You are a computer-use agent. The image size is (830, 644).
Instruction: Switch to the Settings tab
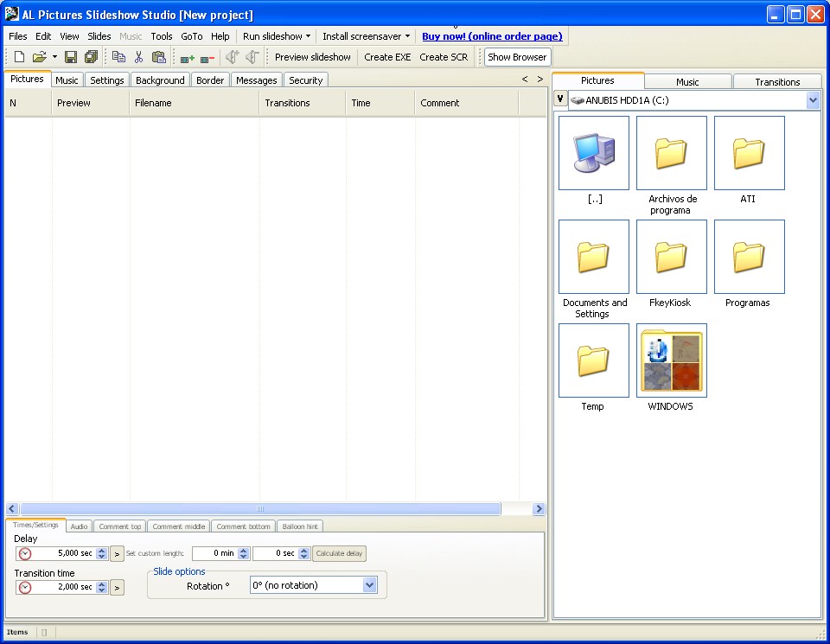tap(107, 80)
